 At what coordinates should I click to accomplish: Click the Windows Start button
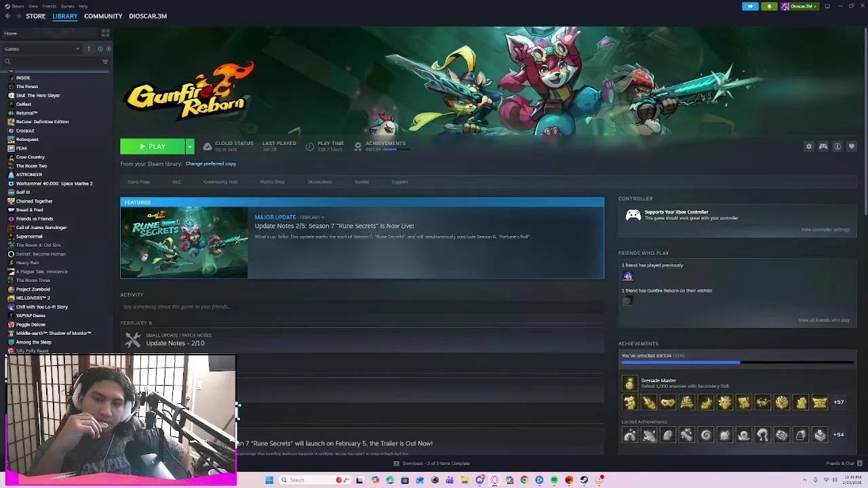click(269, 480)
